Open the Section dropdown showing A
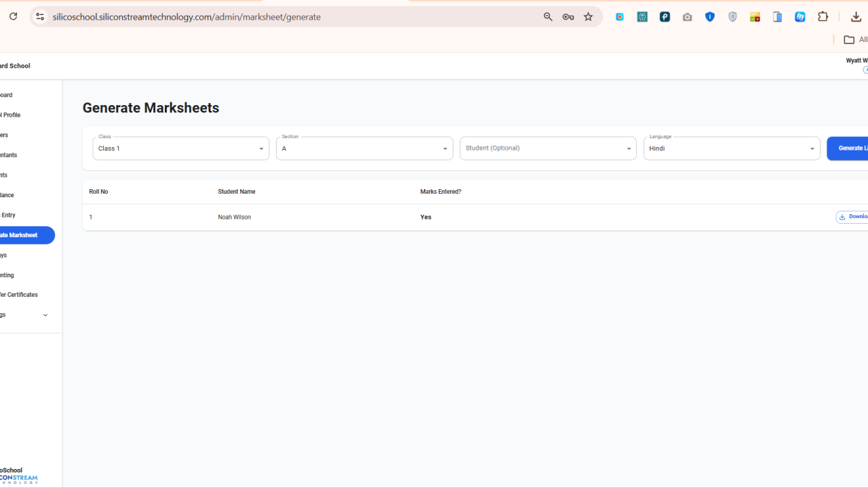 point(365,148)
